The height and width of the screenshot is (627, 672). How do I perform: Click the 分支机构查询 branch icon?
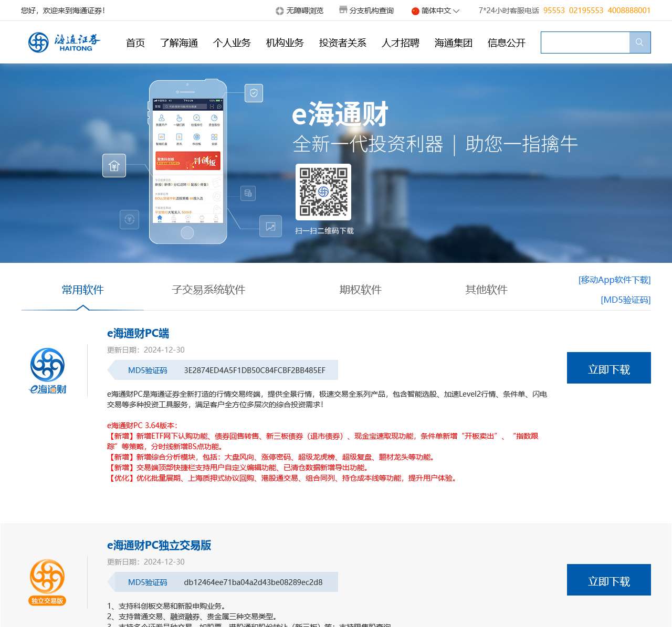pyautogui.click(x=343, y=10)
